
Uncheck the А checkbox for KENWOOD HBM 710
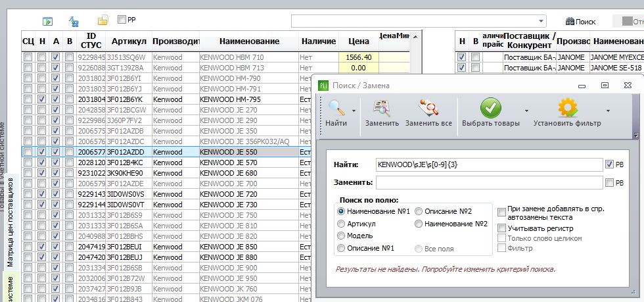coord(56,57)
